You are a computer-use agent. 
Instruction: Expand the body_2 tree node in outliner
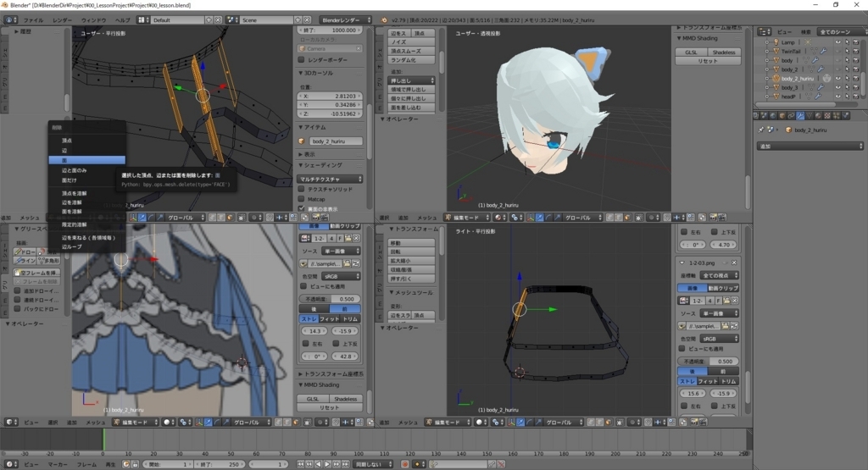766,69
